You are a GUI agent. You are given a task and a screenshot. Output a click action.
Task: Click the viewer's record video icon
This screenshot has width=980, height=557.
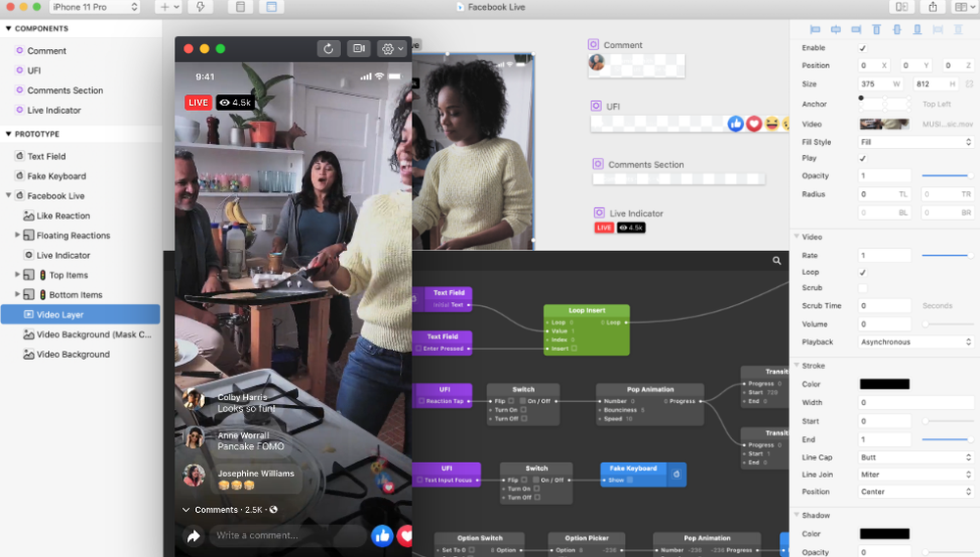coord(359,49)
